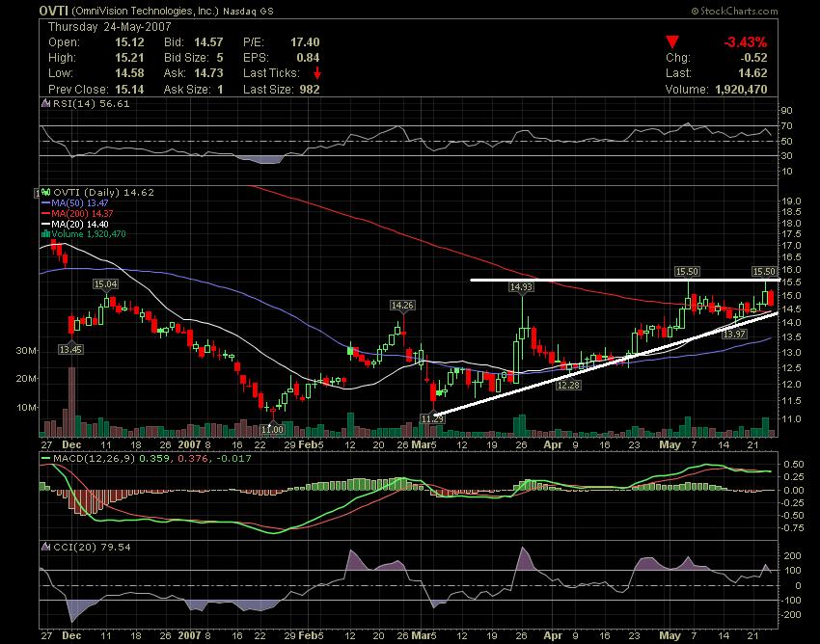Image resolution: width=820 pixels, height=644 pixels.
Task: Click the Prev Close value 15.14
Action: (x=129, y=90)
